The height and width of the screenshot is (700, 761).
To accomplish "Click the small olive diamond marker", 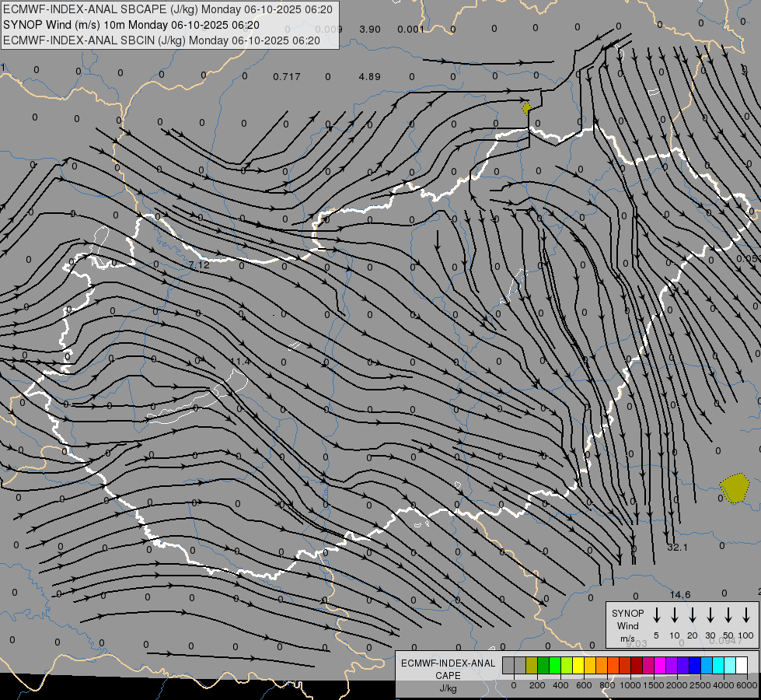I will click(526, 108).
